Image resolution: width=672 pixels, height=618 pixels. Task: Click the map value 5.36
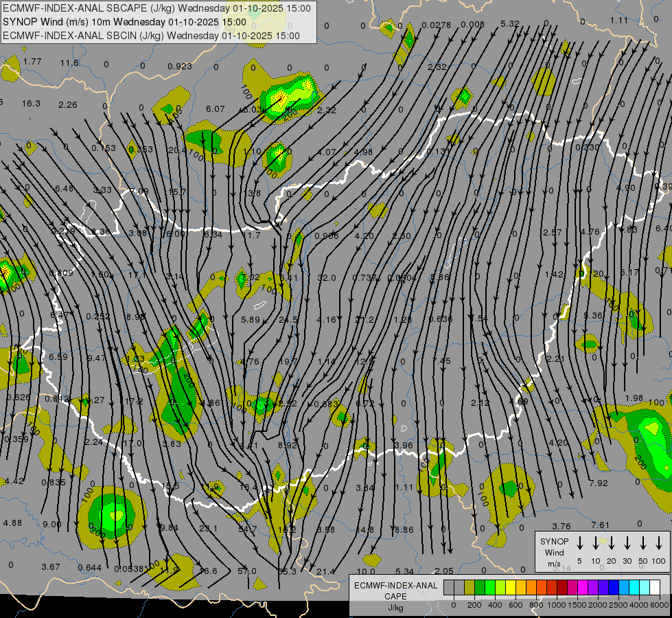point(593,316)
